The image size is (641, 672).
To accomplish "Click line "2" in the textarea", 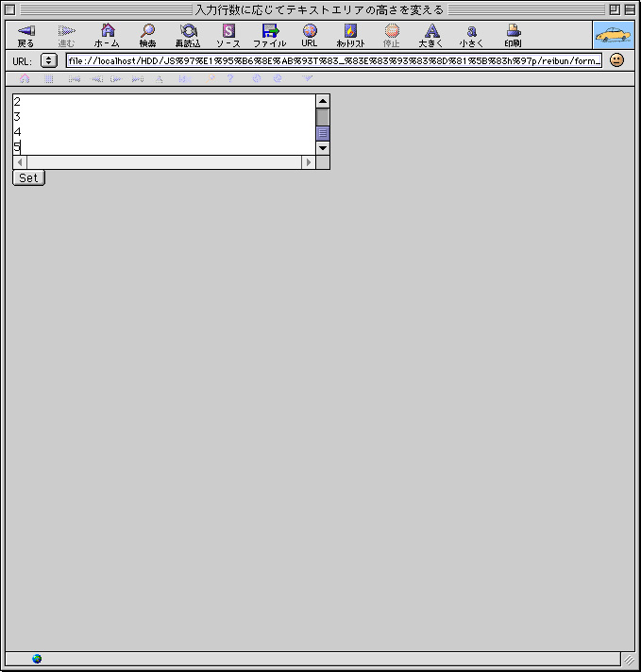I will 17,102.
